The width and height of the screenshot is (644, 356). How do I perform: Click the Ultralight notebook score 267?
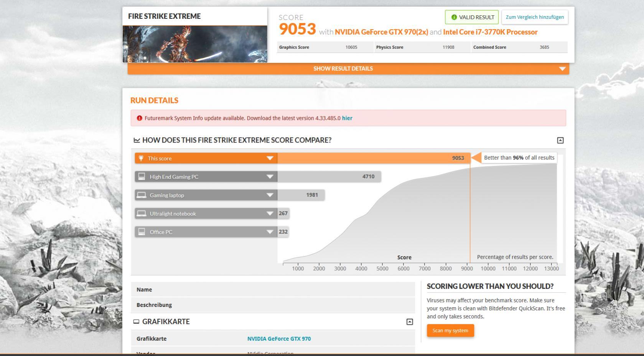point(283,214)
